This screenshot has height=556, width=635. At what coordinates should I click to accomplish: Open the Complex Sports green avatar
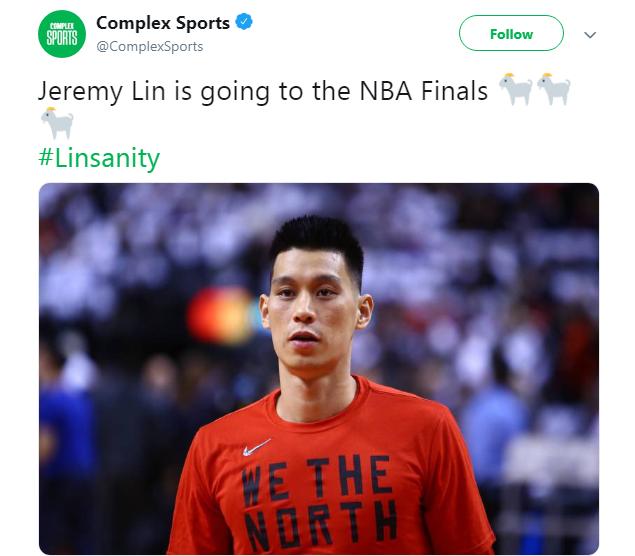[x=62, y=34]
